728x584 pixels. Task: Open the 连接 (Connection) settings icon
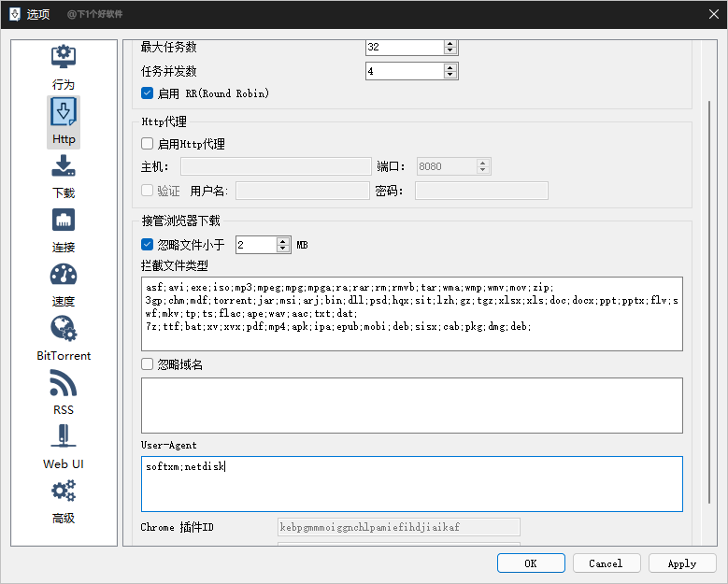point(64,220)
